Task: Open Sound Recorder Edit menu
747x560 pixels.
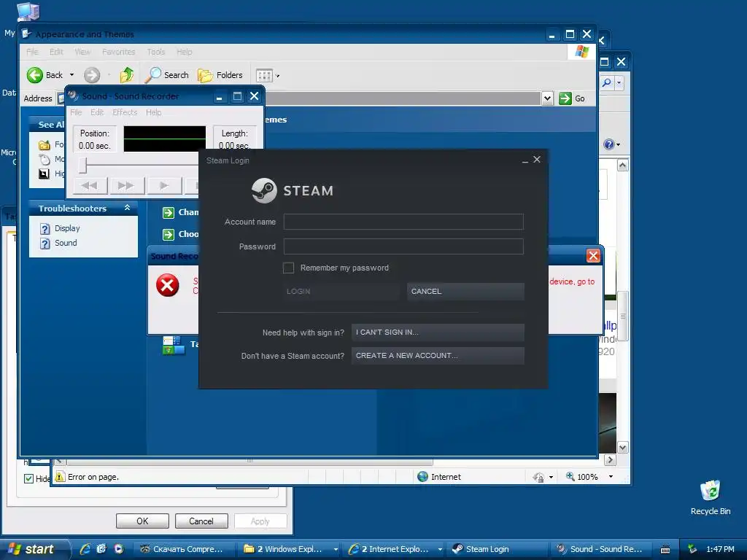Action: pyautogui.click(x=97, y=112)
